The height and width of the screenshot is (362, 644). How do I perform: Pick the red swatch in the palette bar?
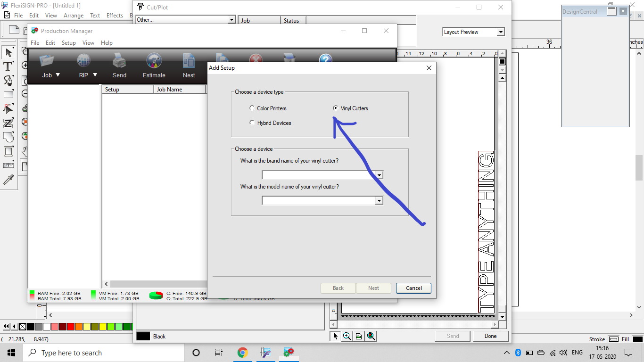click(x=71, y=327)
